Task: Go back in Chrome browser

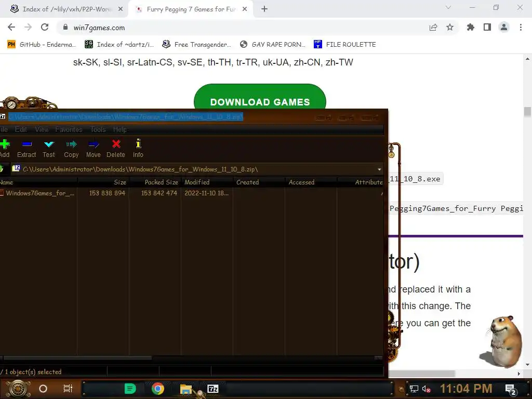Action: pyautogui.click(x=11, y=27)
